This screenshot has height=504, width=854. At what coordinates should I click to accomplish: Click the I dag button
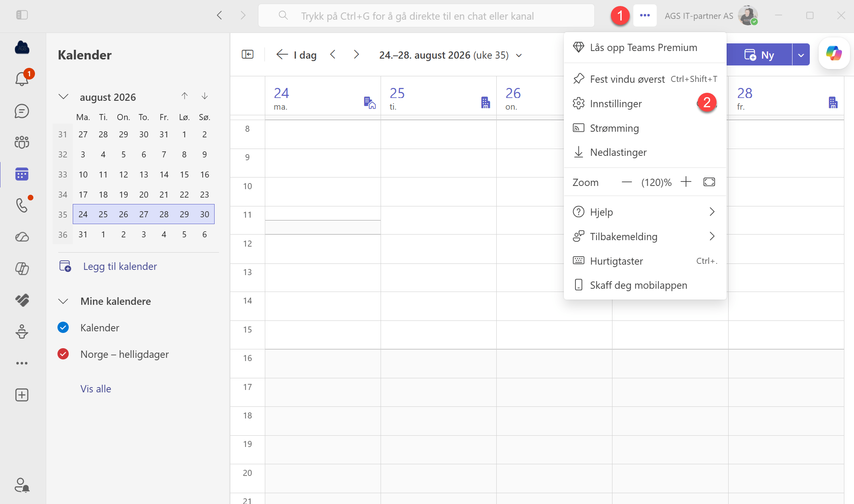click(x=297, y=55)
